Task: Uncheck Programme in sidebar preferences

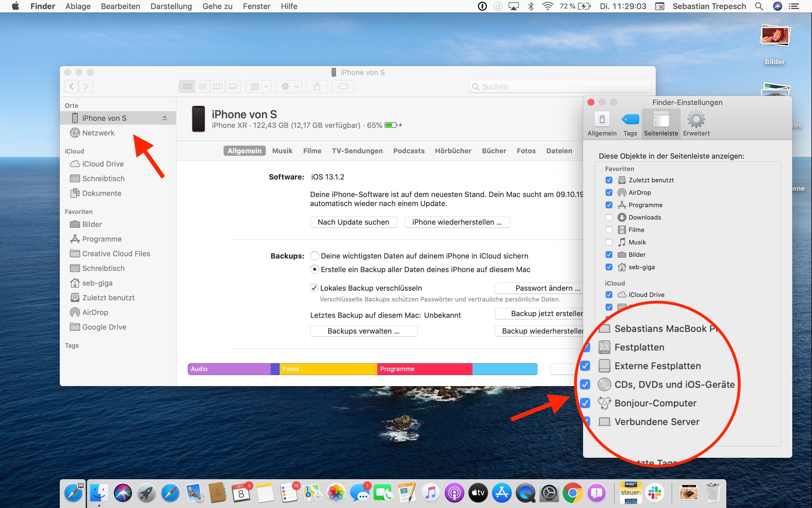Action: click(x=609, y=205)
